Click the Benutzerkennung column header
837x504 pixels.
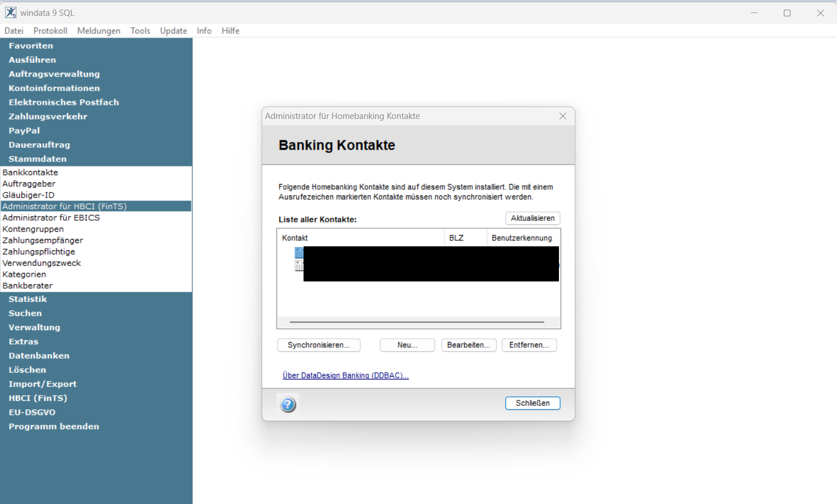523,238
